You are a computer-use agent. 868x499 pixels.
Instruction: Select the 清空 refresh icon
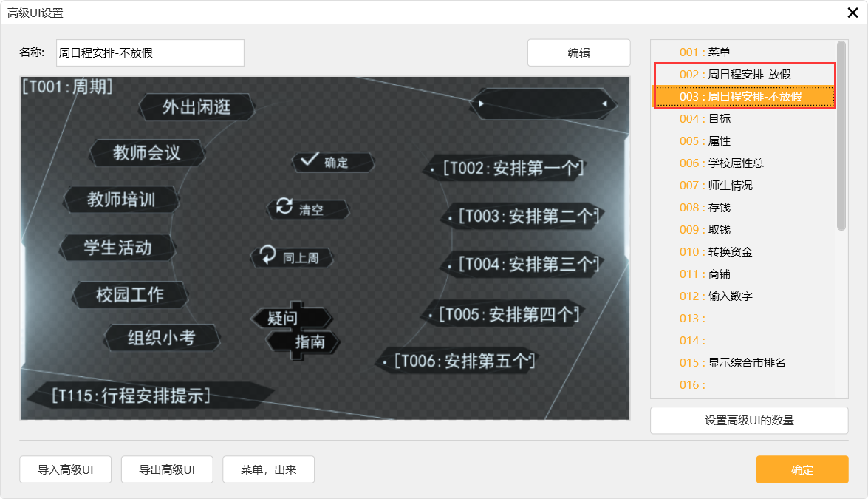[x=308, y=209]
